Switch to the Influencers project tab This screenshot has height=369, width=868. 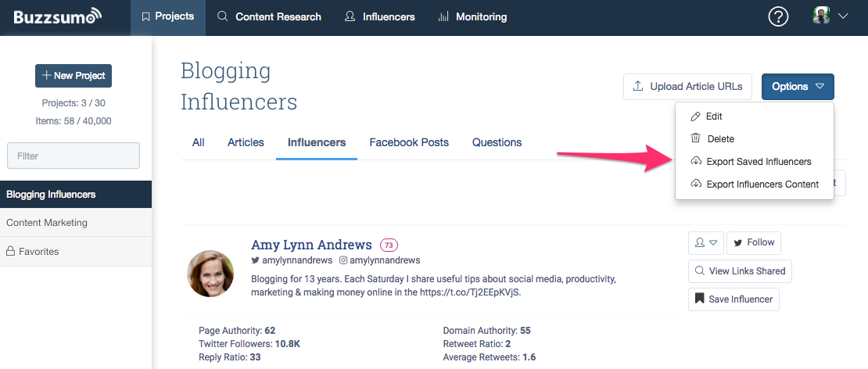[317, 143]
